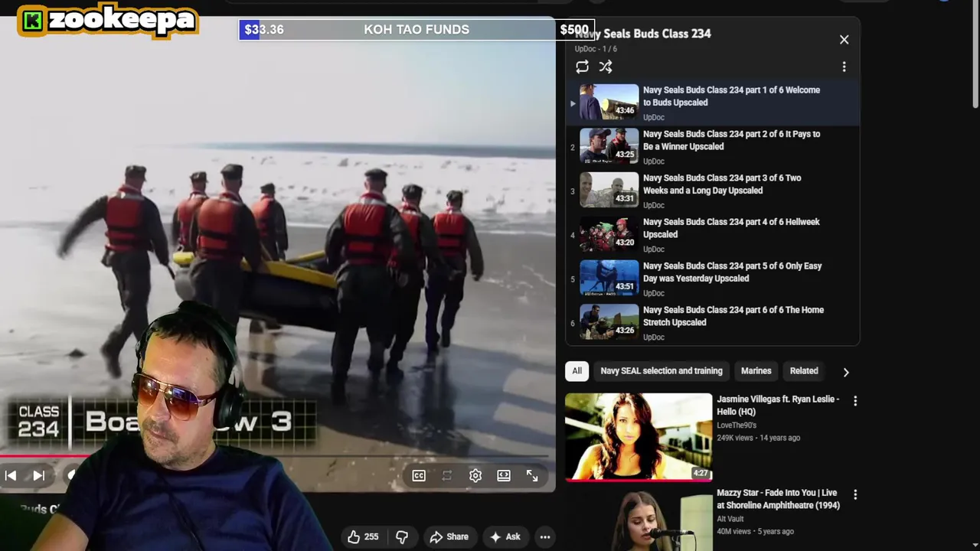This screenshot has width=980, height=551.
Task: Skip to next video button
Action: 38,475
